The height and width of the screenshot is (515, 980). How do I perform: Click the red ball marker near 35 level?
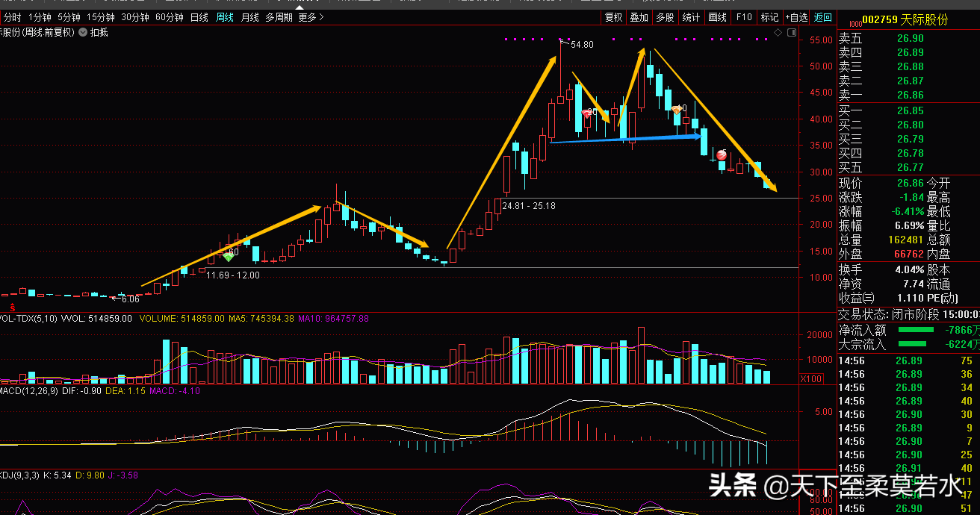pos(722,154)
